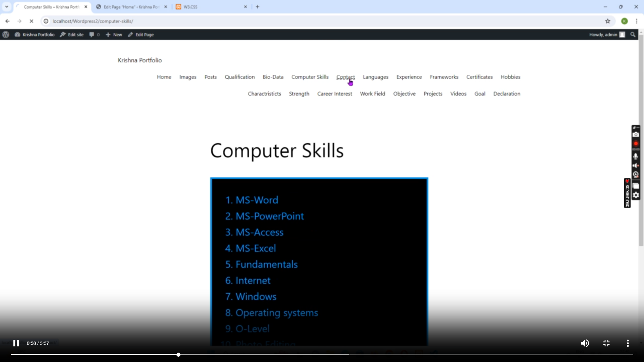
Task: Open the Work Field page link
Action: click(373, 94)
